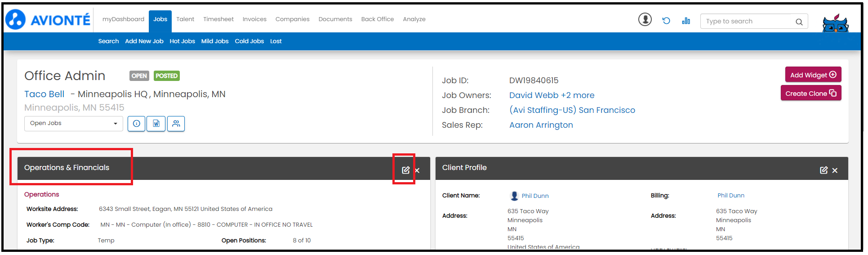Open the myDashboard tab

pos(123,19)
